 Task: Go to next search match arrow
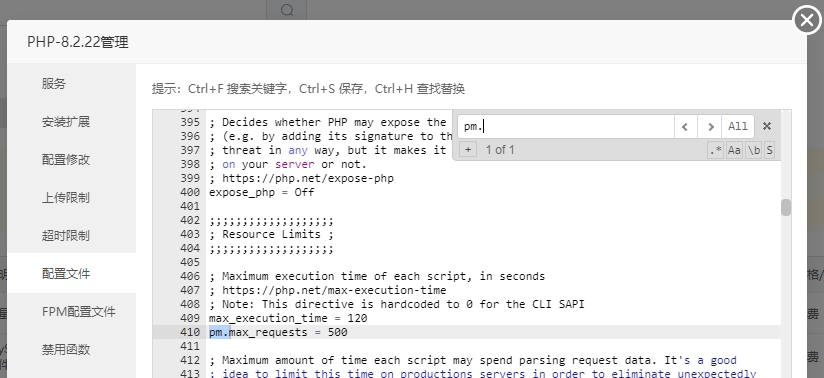point(710,126)
